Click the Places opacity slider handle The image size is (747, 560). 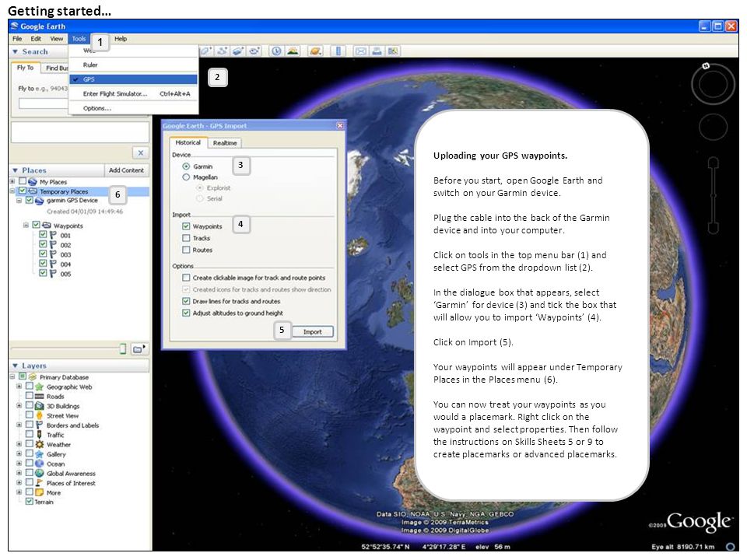pos(122,349)
